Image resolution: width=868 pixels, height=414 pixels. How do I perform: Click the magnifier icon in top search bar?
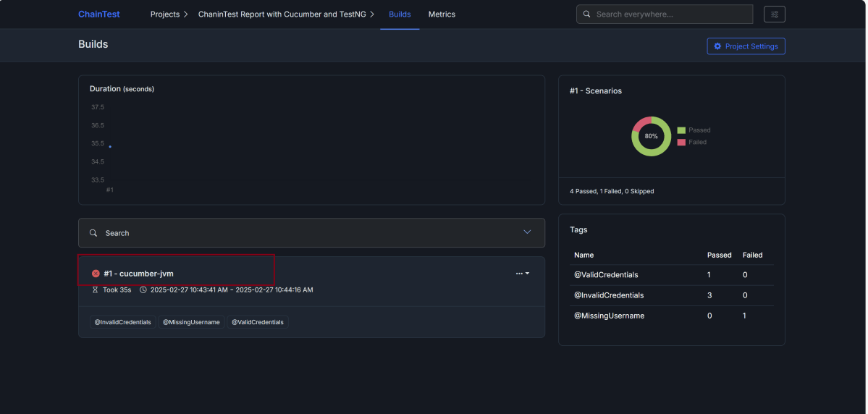point(587,14)
